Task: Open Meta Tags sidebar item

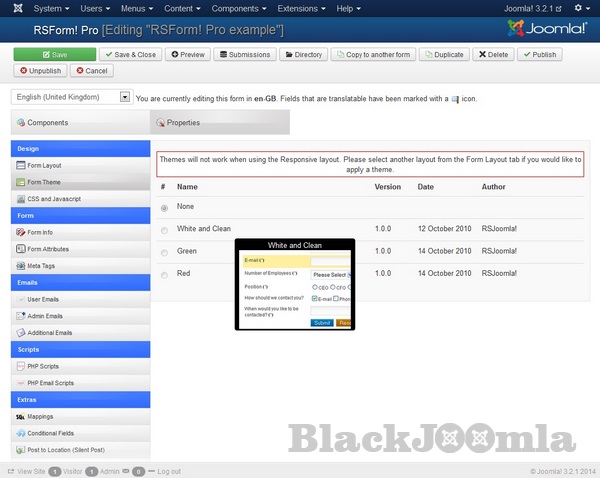Action: (x=42, y=266)
